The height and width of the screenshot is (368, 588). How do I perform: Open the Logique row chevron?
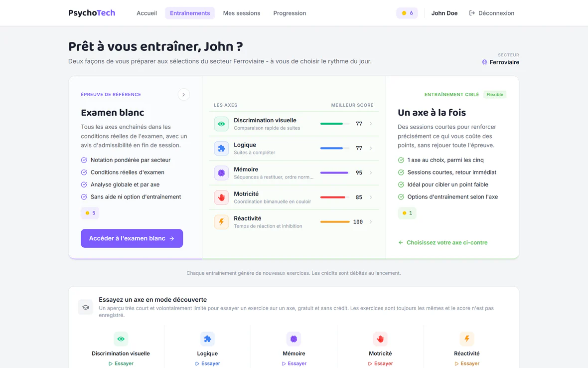click(x=371, y=148)
